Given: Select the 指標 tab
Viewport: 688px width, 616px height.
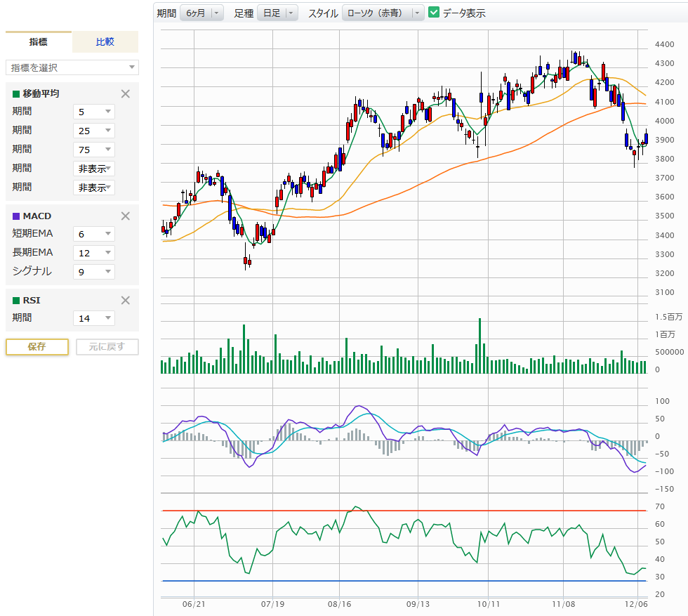Looking at the screenshot, I should click(x=39, y=42).
